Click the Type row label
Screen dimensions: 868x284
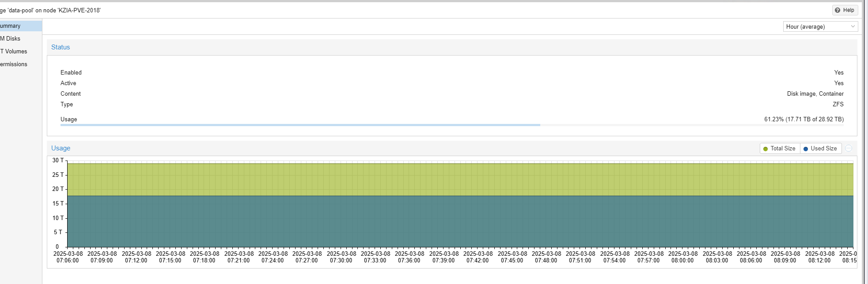(67, 105)
